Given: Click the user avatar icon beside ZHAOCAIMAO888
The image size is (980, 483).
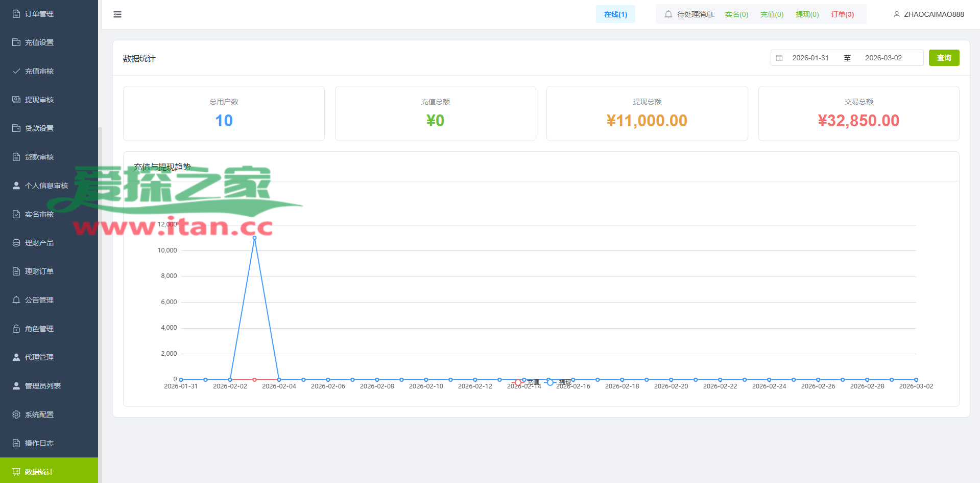Looking at the screenshot, I should [896, 14].
